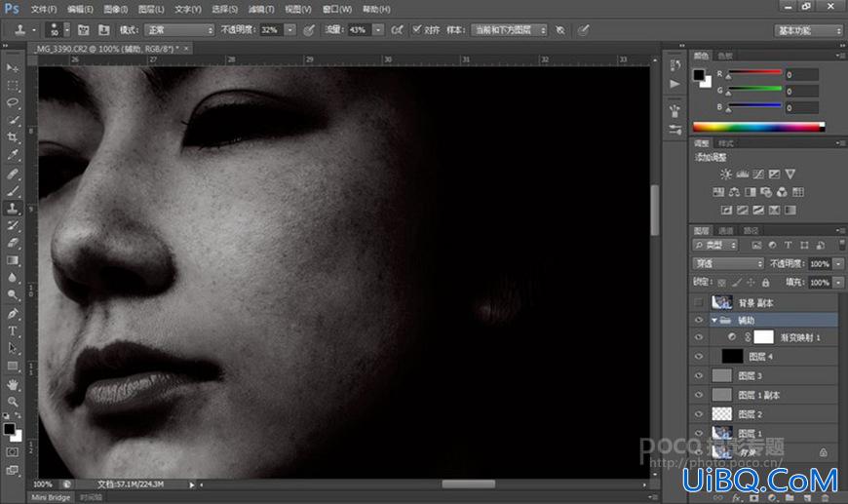Viewport: 848px width, 504px height.
Task: Enable airbrush mode in options bar
Action: pos(397,30)
